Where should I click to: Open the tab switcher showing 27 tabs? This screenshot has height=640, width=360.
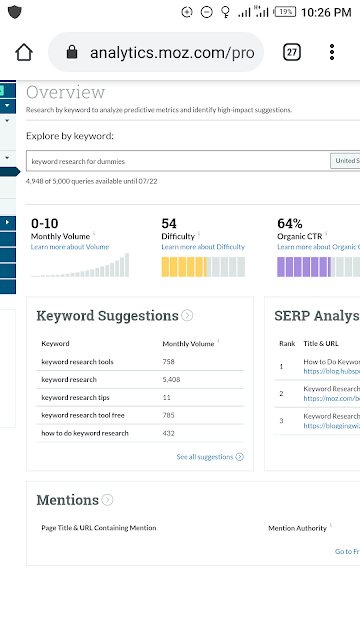[x=291, y=52]
